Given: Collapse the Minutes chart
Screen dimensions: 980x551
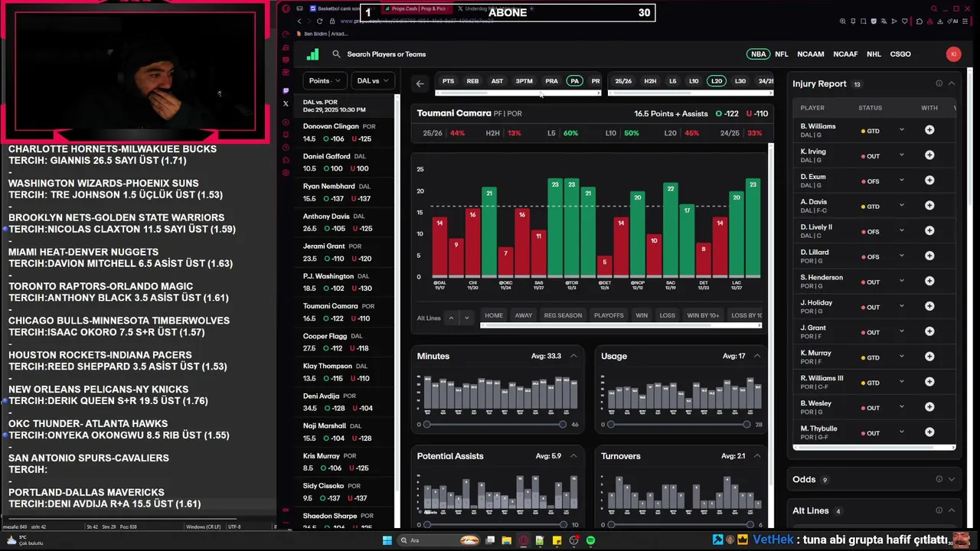Looking at the screenshot, I should pyautogui.click(x=573, y=356).
